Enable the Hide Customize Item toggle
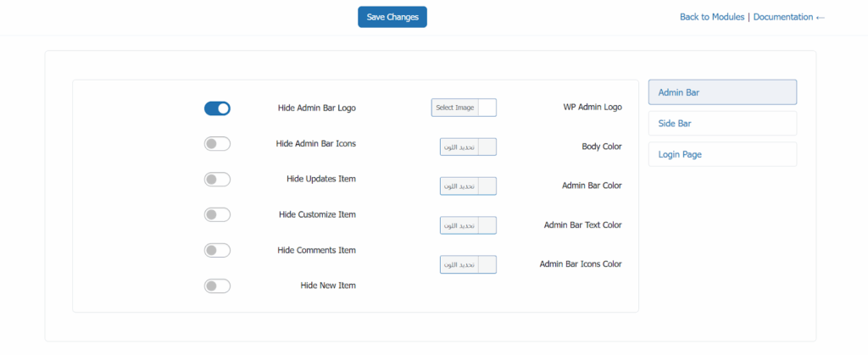This screenshot has height=355, width=868. (x=217, y=214)
